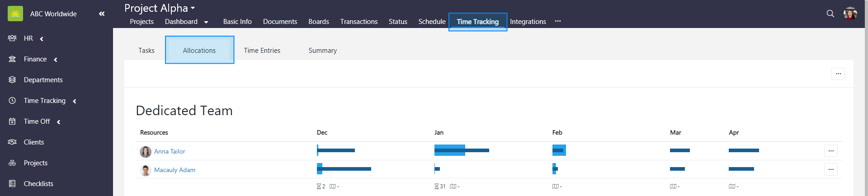This screenshot has height=196, width=868.
Task: Click Macauly Adam's avatar thumbnail
Action: [146, 170]
